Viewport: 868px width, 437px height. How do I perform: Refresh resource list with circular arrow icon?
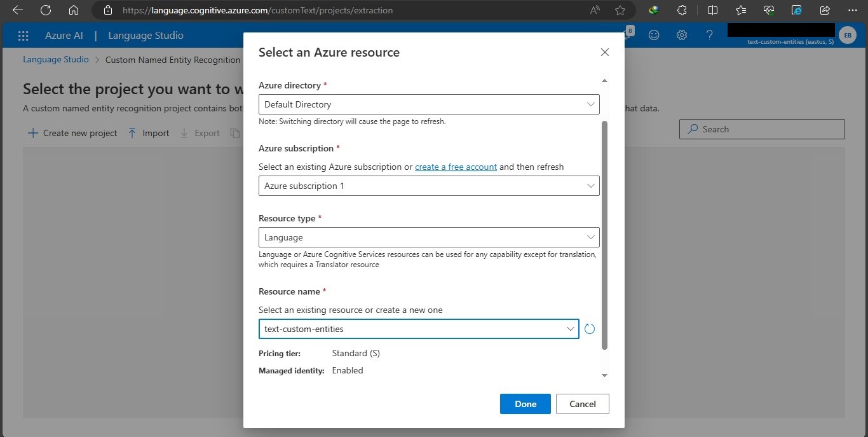(590, 329)
